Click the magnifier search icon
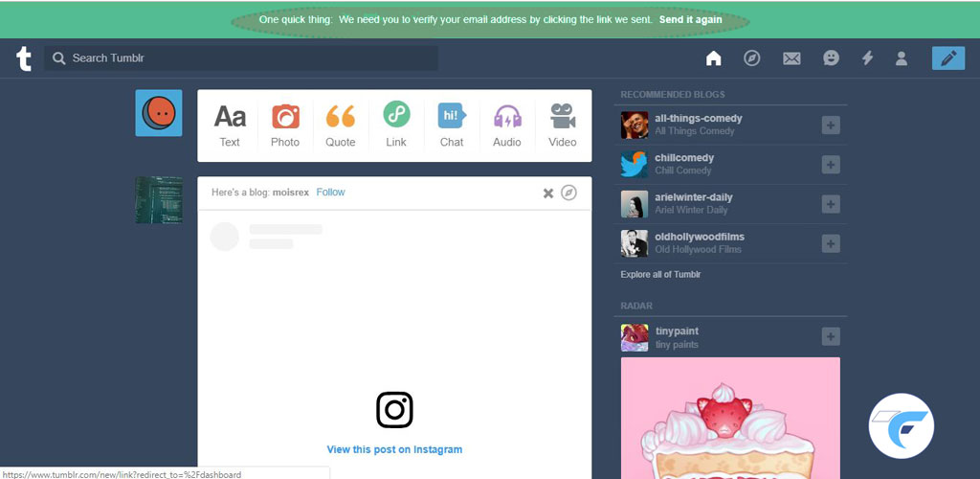980x479 pixels. pyautogui.click(x=58, y=58)
